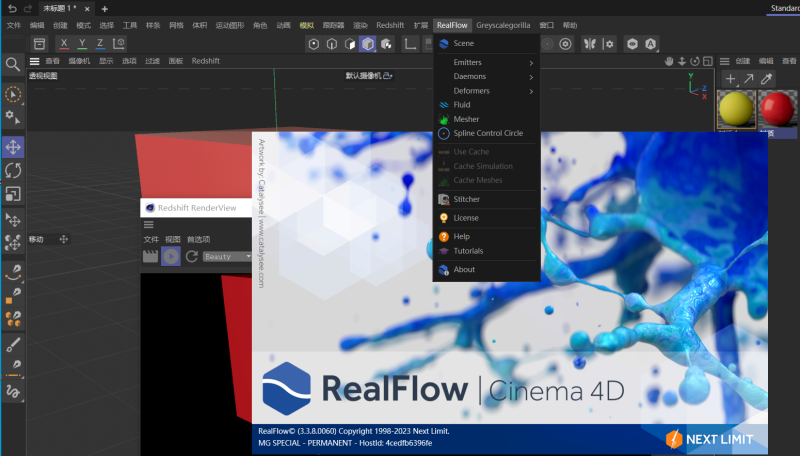Toggle Y axis lock

point(82,44)
